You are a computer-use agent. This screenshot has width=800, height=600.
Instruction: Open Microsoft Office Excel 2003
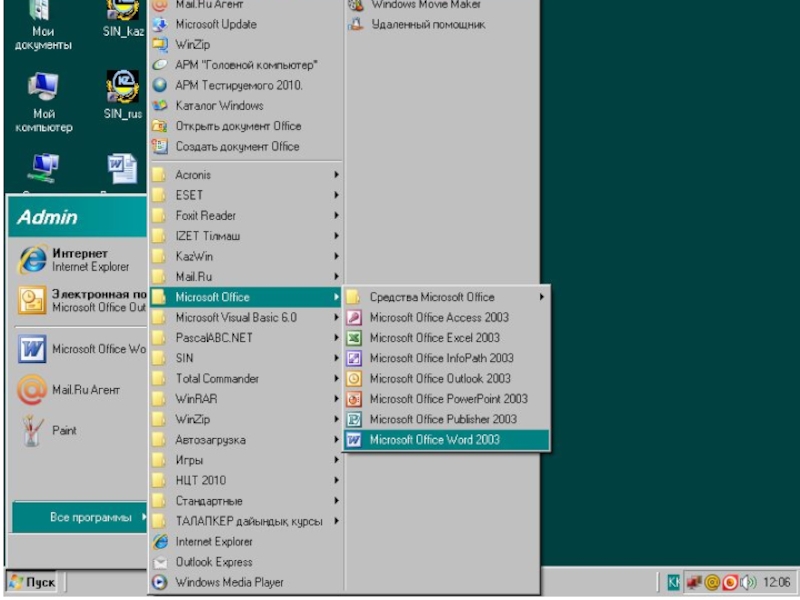coord(446,338)
